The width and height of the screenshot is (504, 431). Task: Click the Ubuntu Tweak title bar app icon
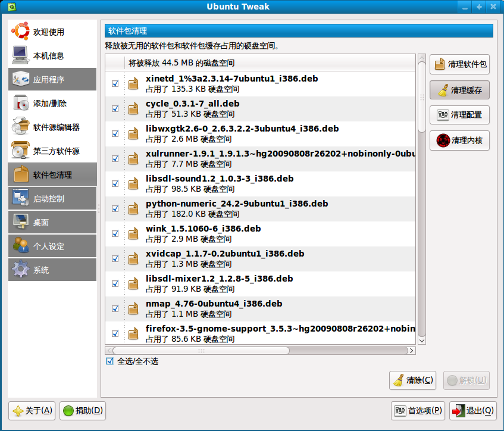tap(12, 7)
